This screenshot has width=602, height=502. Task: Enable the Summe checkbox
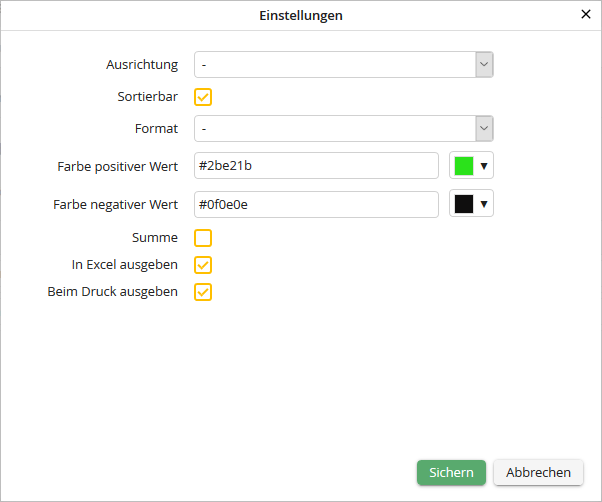point(203,238)
